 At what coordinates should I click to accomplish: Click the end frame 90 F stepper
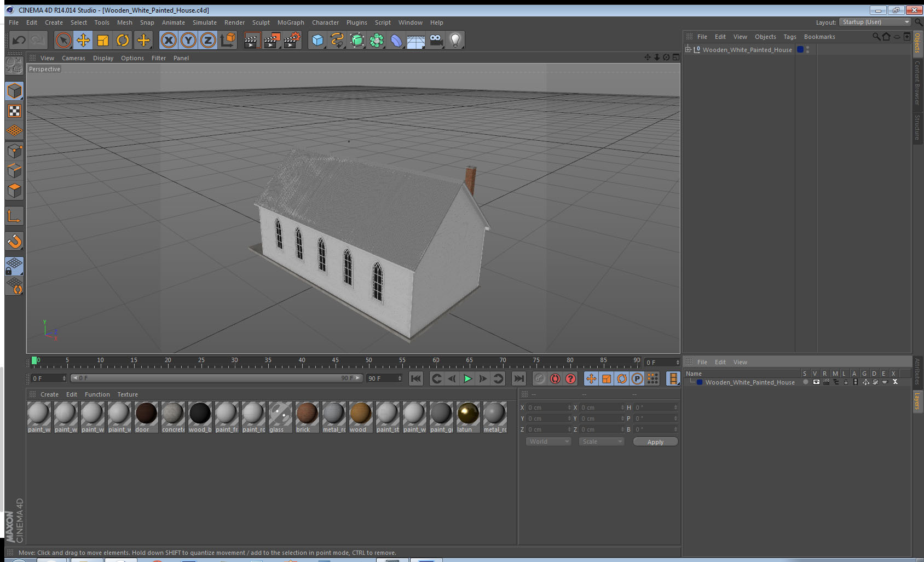pyautogui.click(x=400, y=379)
